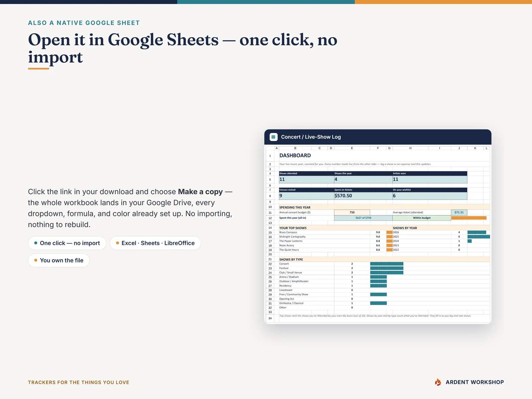Select row header 34
532x399 pixels.
coord(270,318)
